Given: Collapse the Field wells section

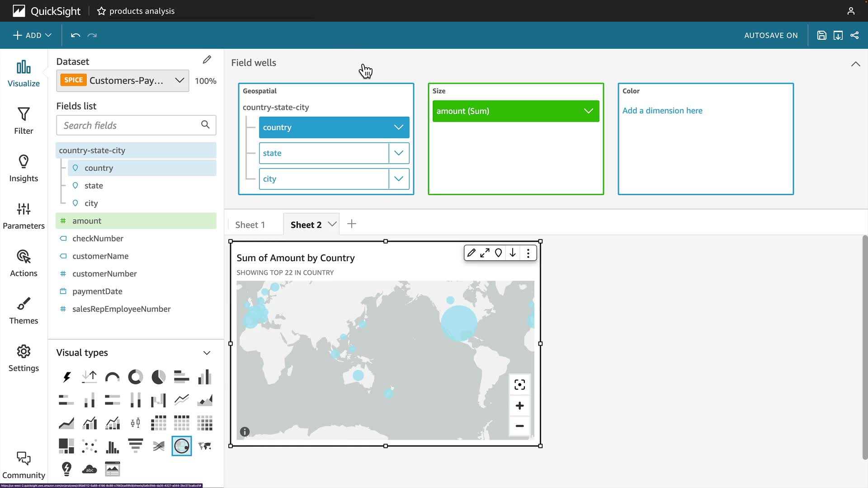Looking at the screenshot, I should (855, 64).
